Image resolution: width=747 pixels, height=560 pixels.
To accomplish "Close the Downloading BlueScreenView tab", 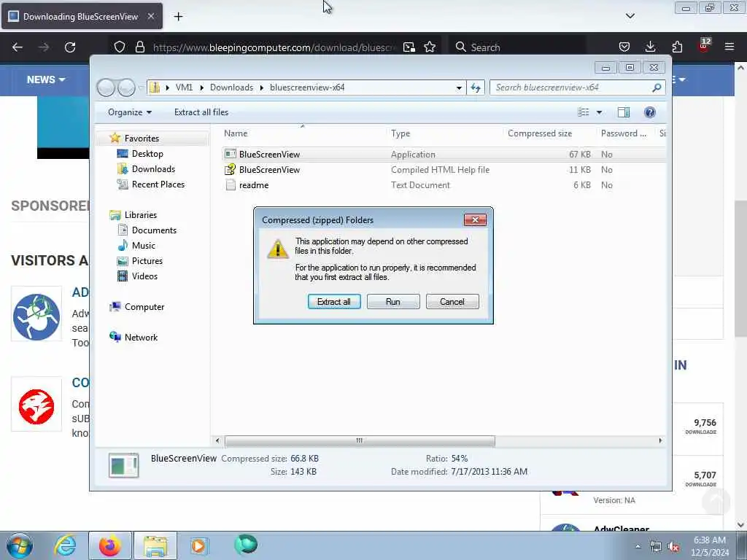I will (150, 16).
